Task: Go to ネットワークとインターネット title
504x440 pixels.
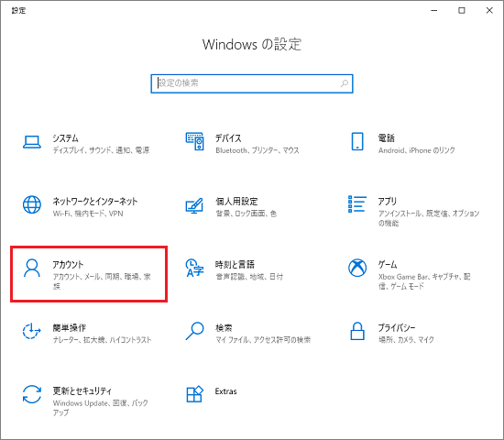Action: tap(95, 202)
